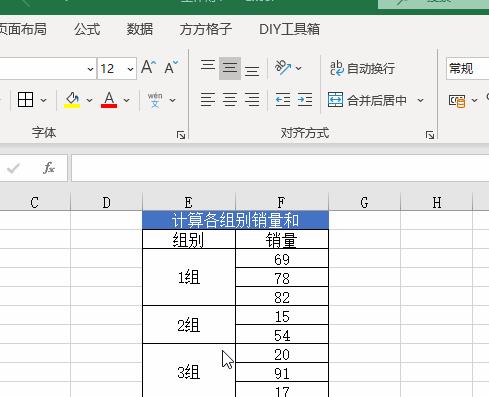Screen dimensions: 489x397
Task: Click the text orientation icon
Action: (283, 68)
